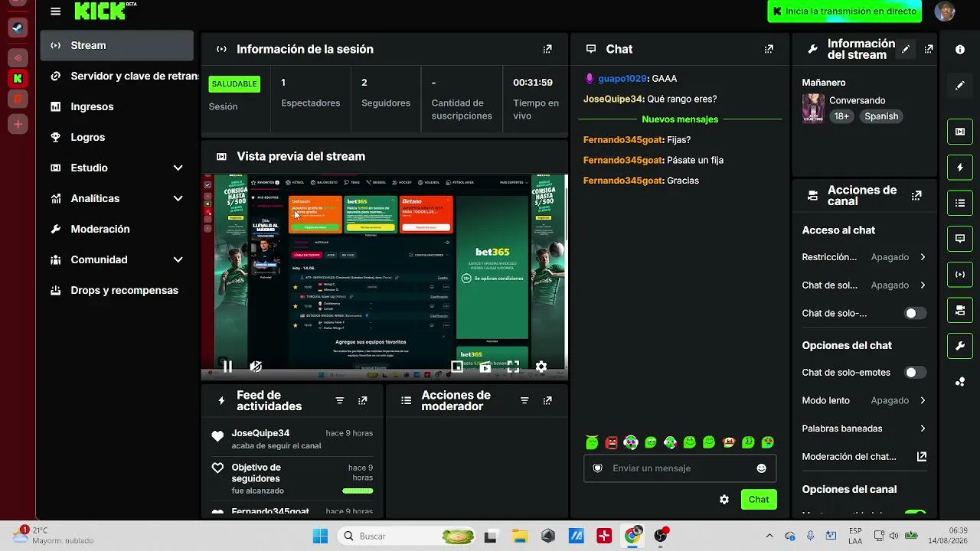
Task: Open Logros in the sidebar
Action: pyautogui.click(x=117, y=137)
